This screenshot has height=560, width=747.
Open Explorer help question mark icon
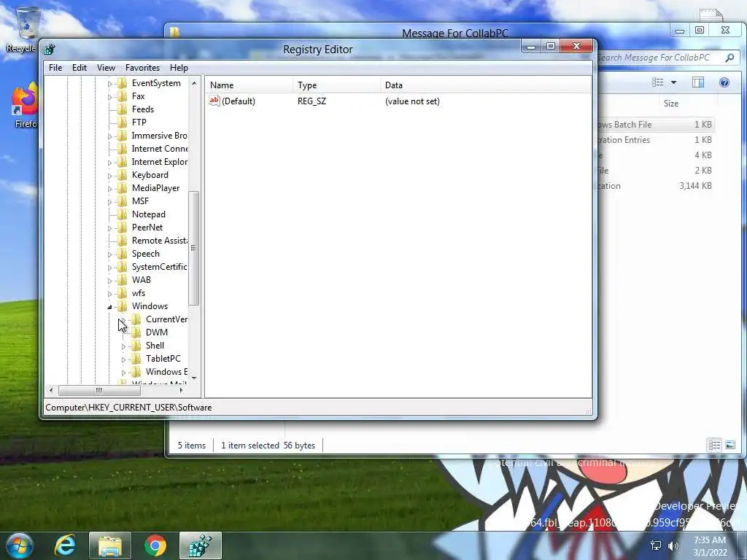point(724,82)
